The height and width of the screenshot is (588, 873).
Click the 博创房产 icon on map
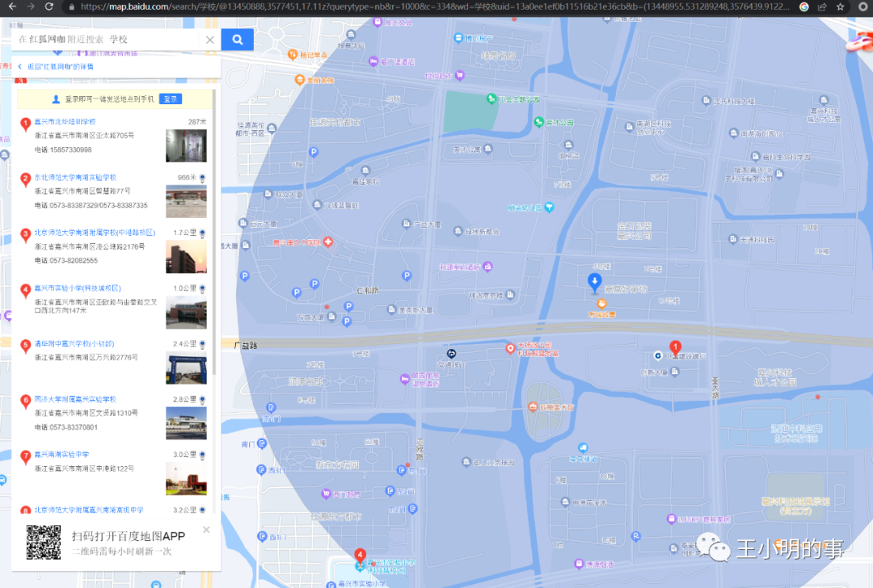(458, 38)
